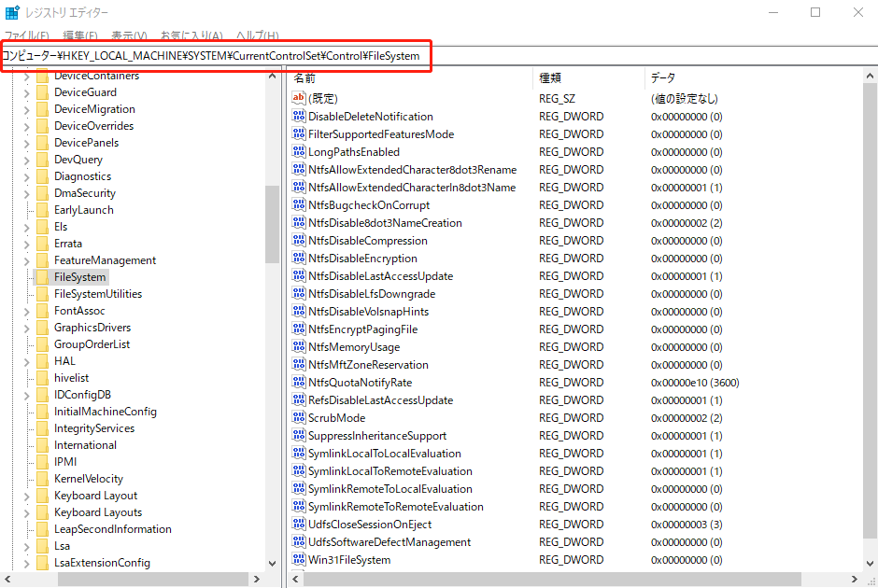This screenshot has height=588, width=878.
Task: Select the NtfsAllowExtendedCharacter8dot3Rename value
Action: tap(412, 170)
